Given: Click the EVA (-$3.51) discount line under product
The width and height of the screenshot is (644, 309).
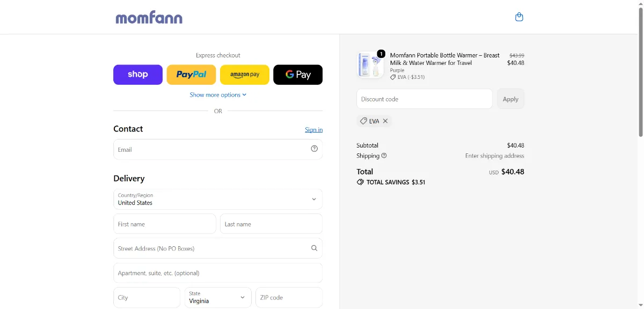Looking at the screenshot, I should [407, 77].
